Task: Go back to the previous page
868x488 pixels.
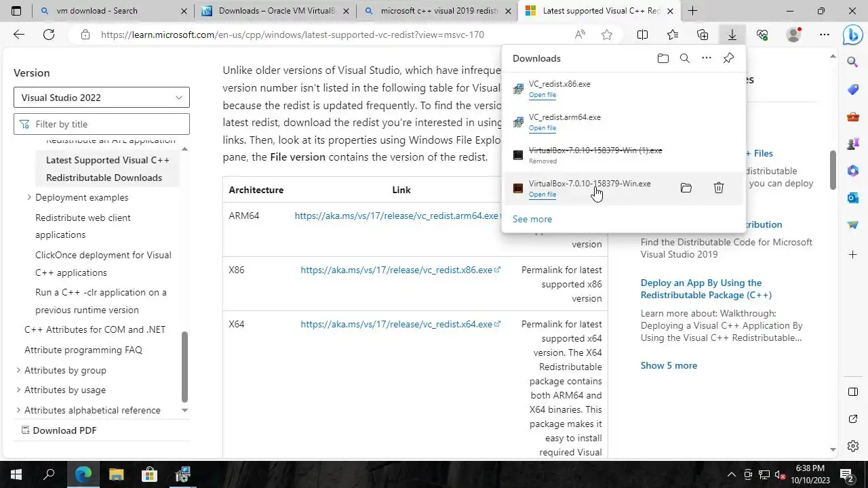Action: pos(19,35)
